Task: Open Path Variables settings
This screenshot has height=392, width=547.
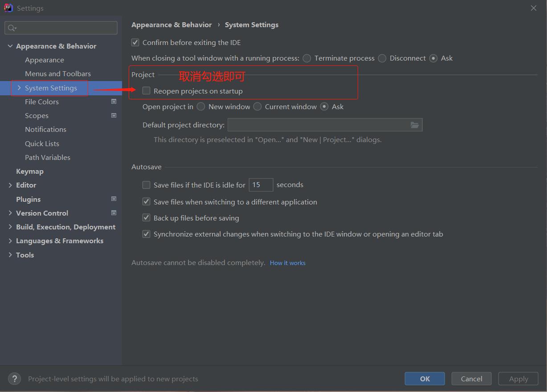Action: coord(48,157)
